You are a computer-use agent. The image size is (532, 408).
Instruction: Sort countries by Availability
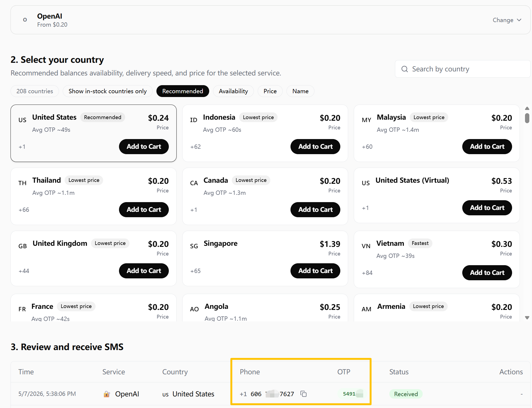pos(233,91)
